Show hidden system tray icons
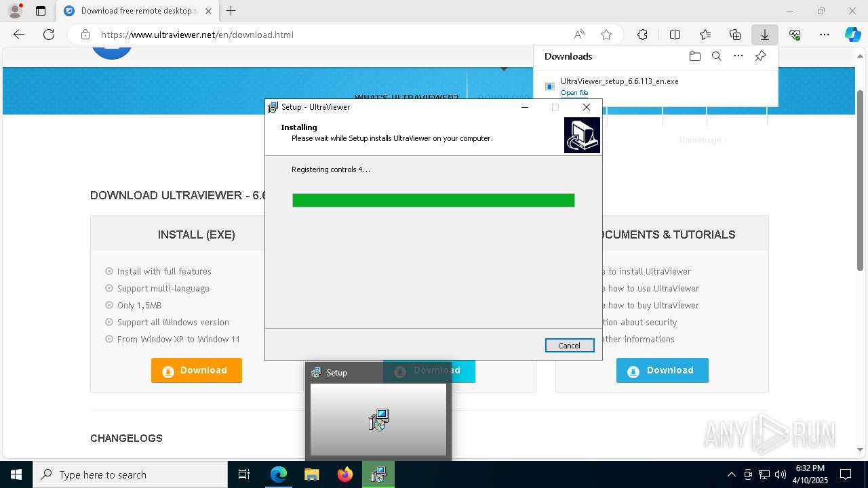 (731, 474)
